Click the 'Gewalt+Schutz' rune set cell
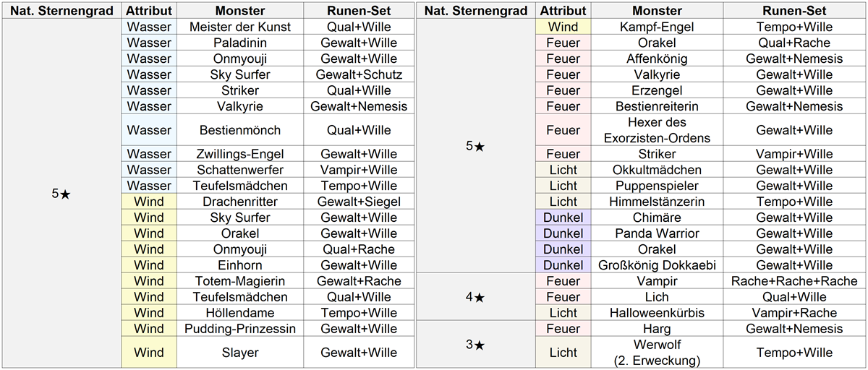Viewport: 868px width, 370px height. 359,74
